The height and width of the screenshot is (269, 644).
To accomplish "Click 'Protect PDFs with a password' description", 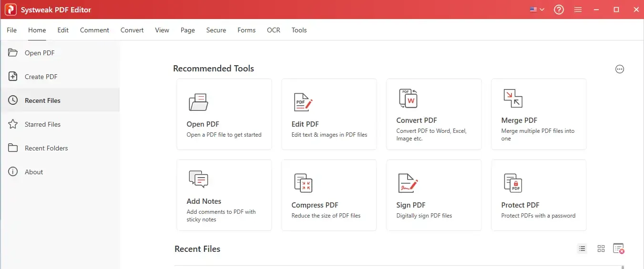I will 538,216.
